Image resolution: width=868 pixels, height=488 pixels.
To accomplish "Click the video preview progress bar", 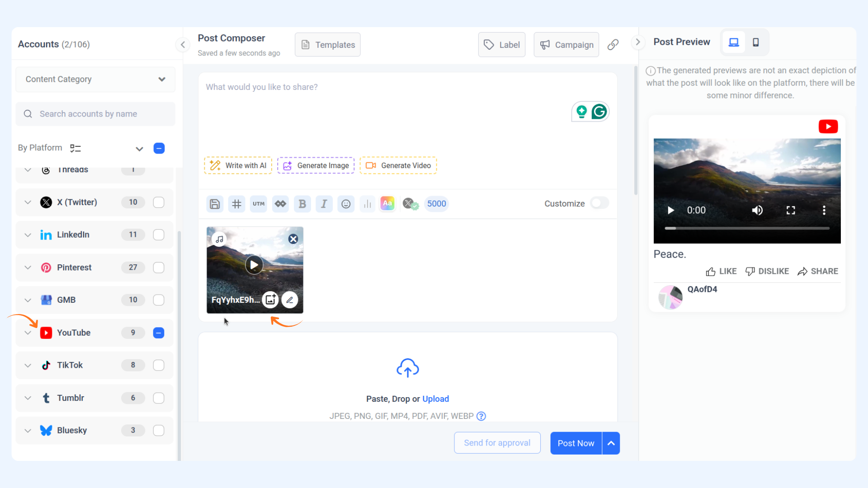I will pyautogui.click(x=747, y=229).
